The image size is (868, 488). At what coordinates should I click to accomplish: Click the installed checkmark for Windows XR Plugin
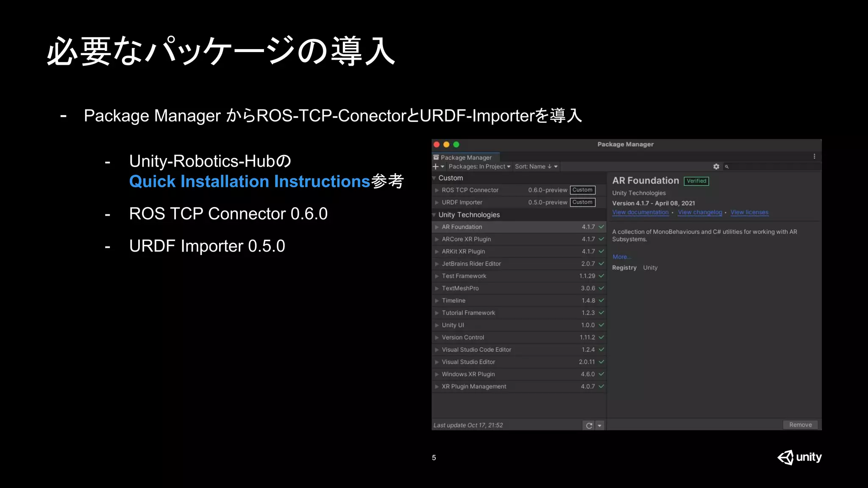pyautogui.click(x=601, y=374)
